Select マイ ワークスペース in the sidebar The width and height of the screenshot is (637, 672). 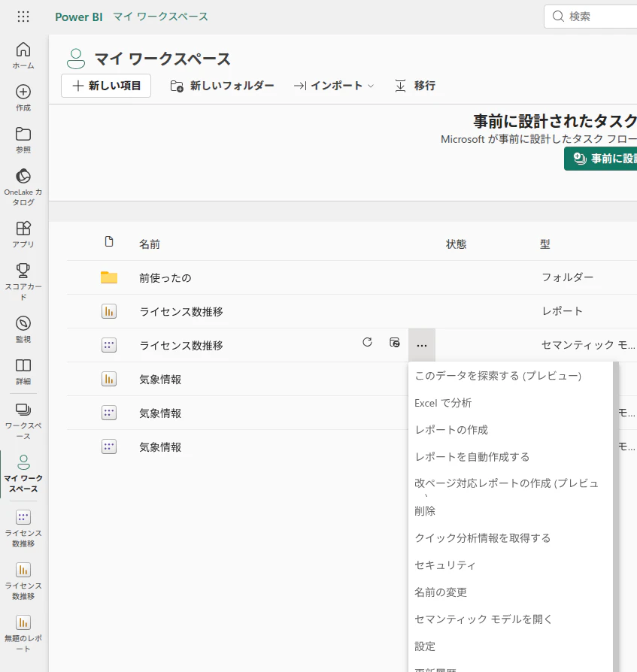tap(23, 474)
